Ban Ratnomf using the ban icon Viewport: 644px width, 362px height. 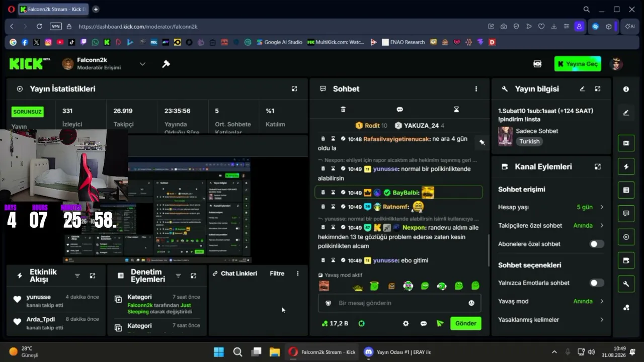click(343, 207)
